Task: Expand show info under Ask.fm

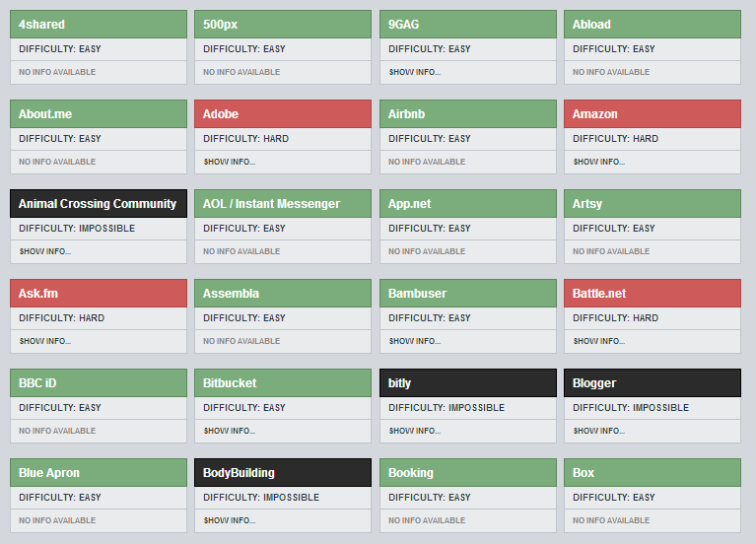Action: 45,341
